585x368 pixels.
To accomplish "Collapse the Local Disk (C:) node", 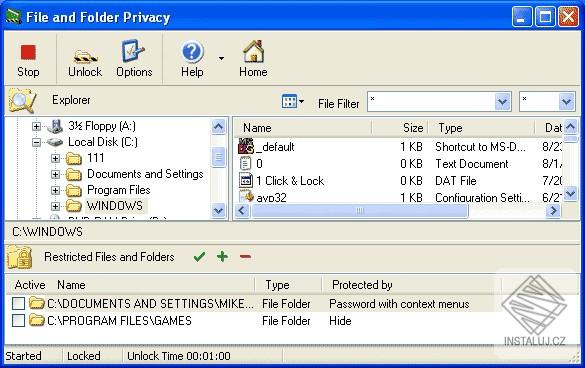I will [x=36, y=142].
